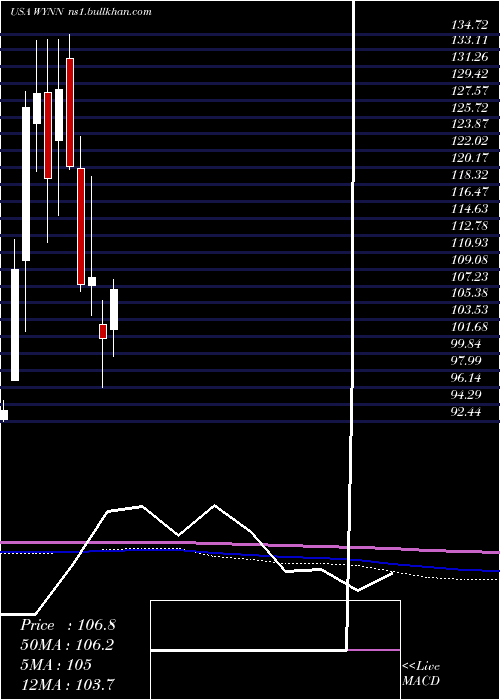The width and height of the screenshot is (500, 700).
Task: Click the 120.17 price axis label
Action: pyautogui.click(x=470, y=158)
